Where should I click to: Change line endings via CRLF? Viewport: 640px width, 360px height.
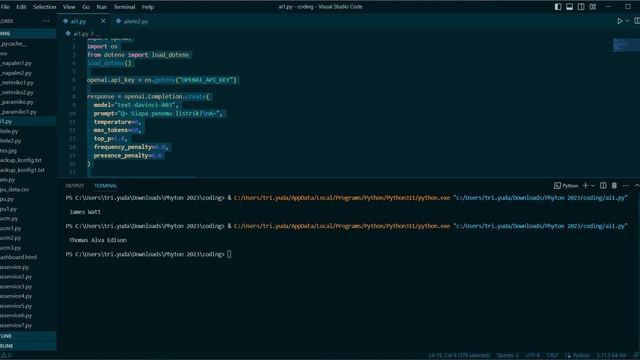552,356
